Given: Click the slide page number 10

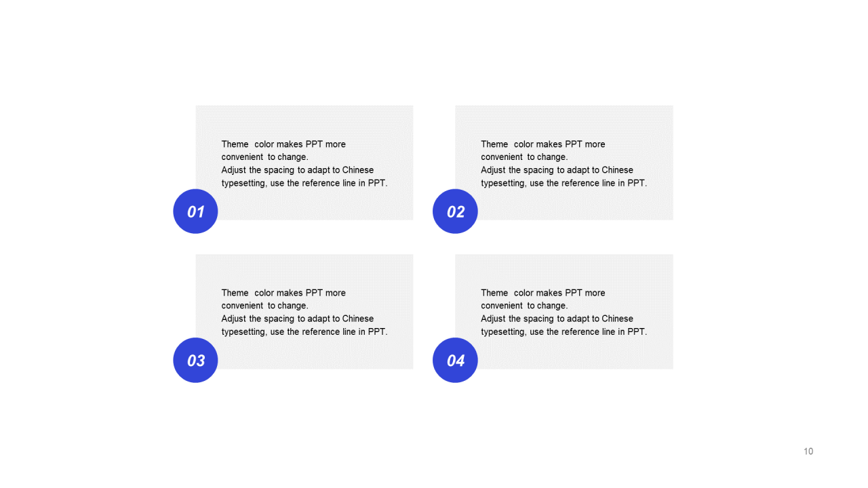Looking at the screenshot, I should pyautogui.click(x=808, y=451).
